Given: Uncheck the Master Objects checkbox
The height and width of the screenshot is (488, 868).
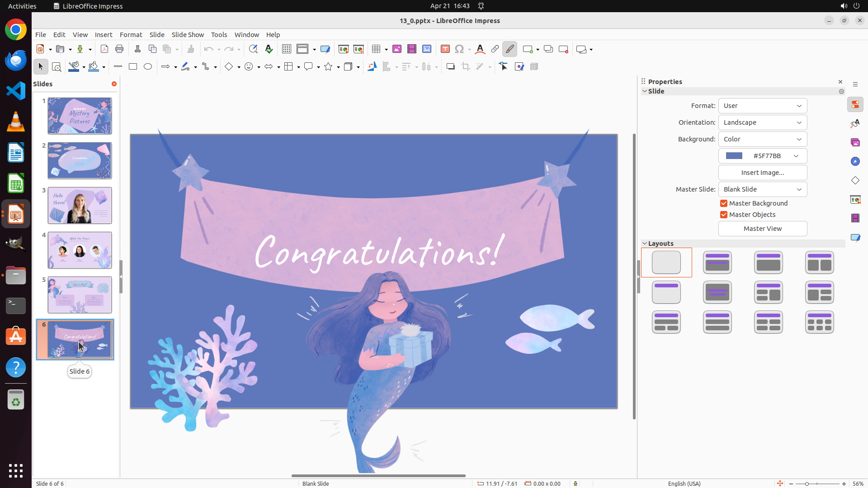Looking at the screenshot, I should [724, 215].
